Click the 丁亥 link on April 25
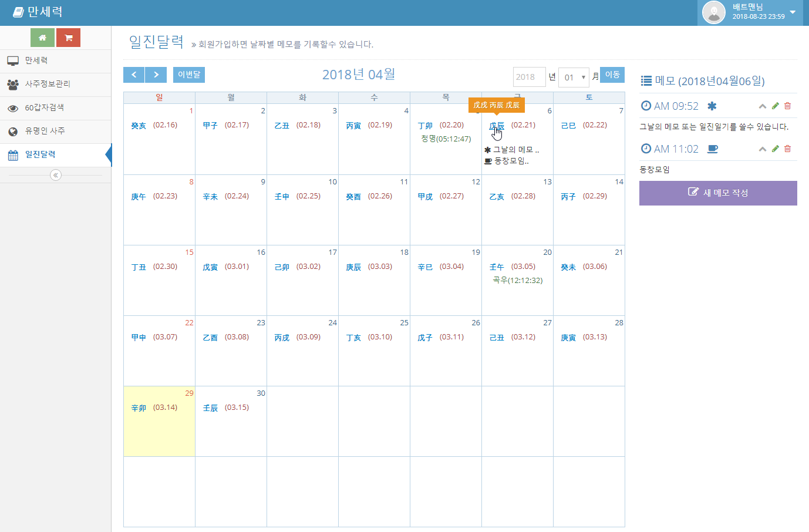Screen dimensions: 809x532 click(x=353, y=338)
